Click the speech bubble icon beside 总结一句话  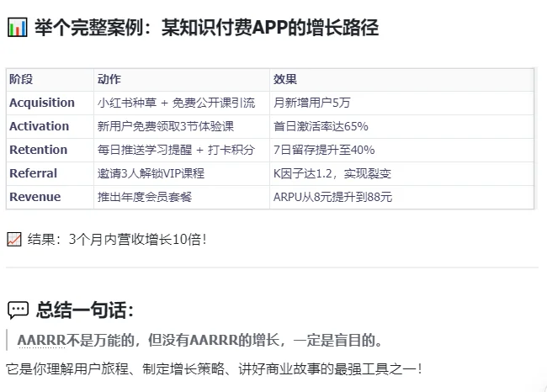(18, 310)
